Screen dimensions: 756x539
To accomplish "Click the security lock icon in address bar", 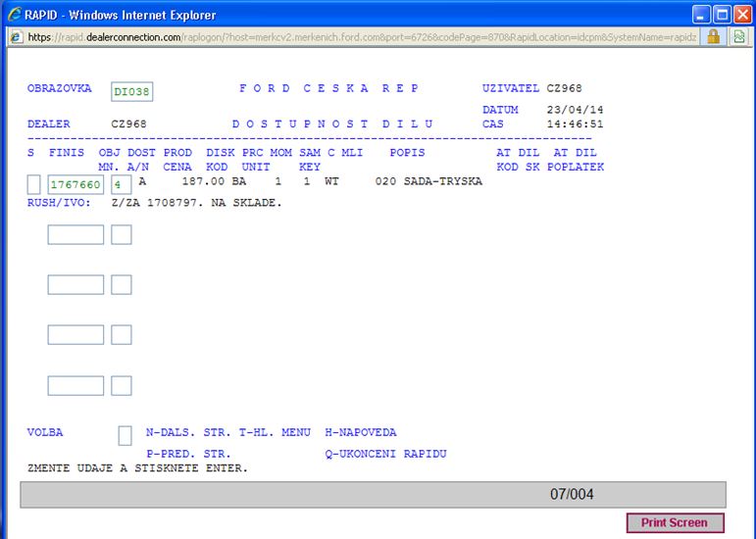I will point(713,36).
